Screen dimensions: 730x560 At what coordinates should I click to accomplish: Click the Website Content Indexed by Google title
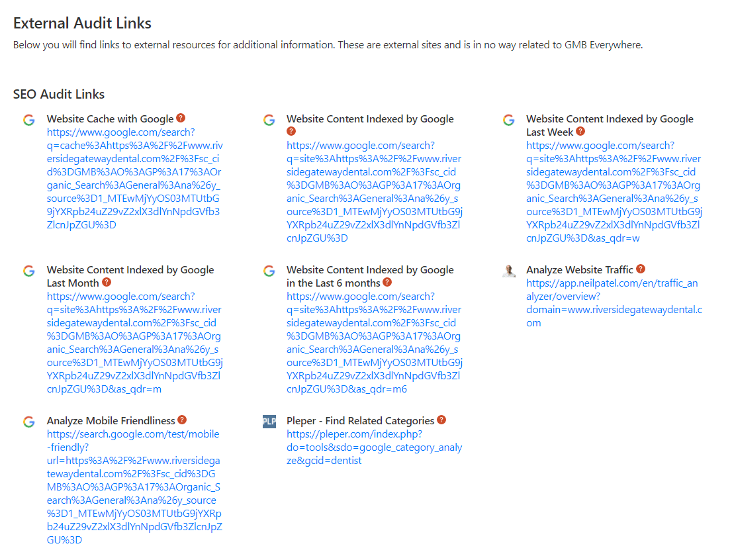coord(370,119)
